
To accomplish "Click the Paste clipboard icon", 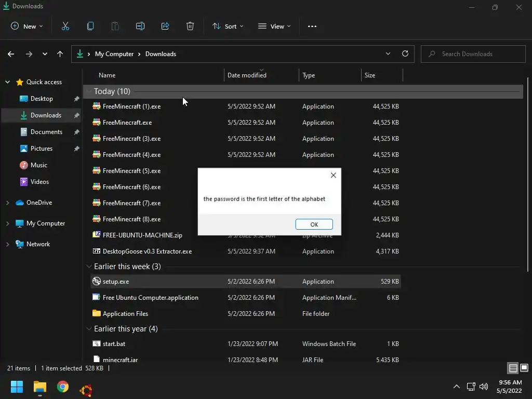I will (x=115, y=26).
